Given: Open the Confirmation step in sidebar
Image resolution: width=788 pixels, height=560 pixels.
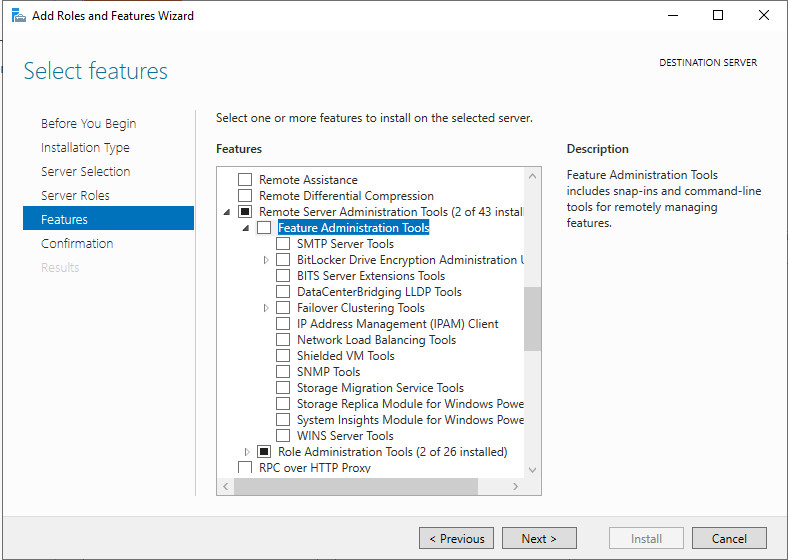Looking at the screenshot, I should click(x=77, y=244).
